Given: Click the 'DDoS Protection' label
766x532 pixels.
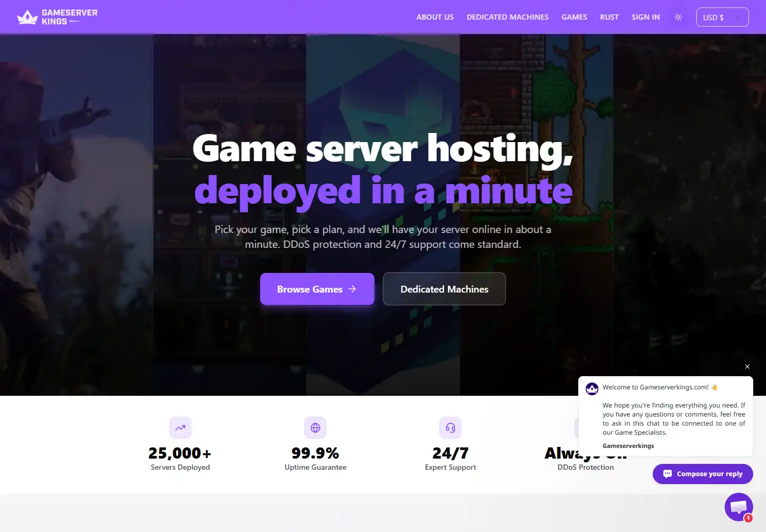Looking at the screenshot, I should point(586,467).
